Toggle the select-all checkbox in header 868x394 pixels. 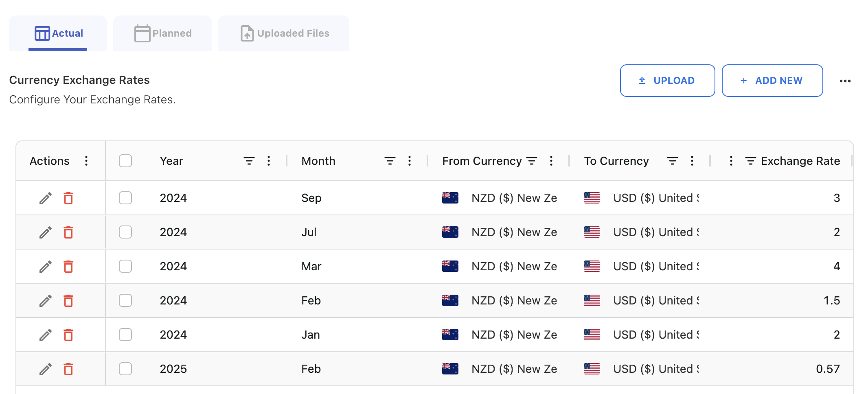pos(125,161)
